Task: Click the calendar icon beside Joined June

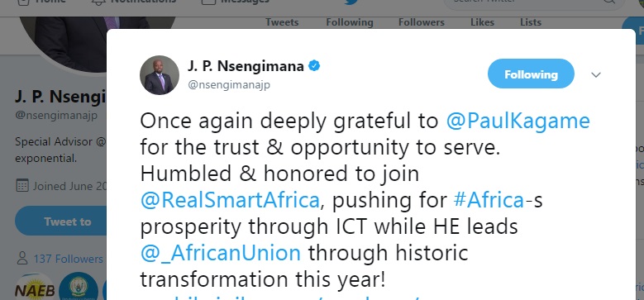Action: tap(21, 185)
